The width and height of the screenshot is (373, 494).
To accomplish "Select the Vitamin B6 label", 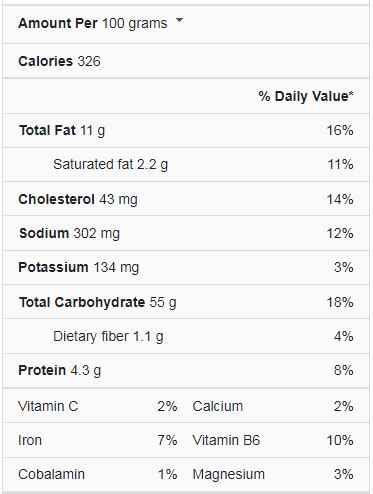I will point(226,440).
